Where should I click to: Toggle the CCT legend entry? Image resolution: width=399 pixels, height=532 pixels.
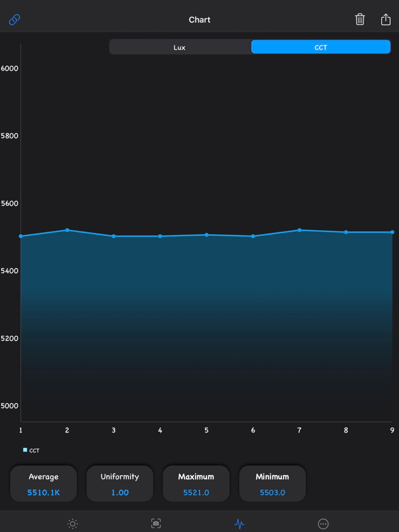pos(34,450)
